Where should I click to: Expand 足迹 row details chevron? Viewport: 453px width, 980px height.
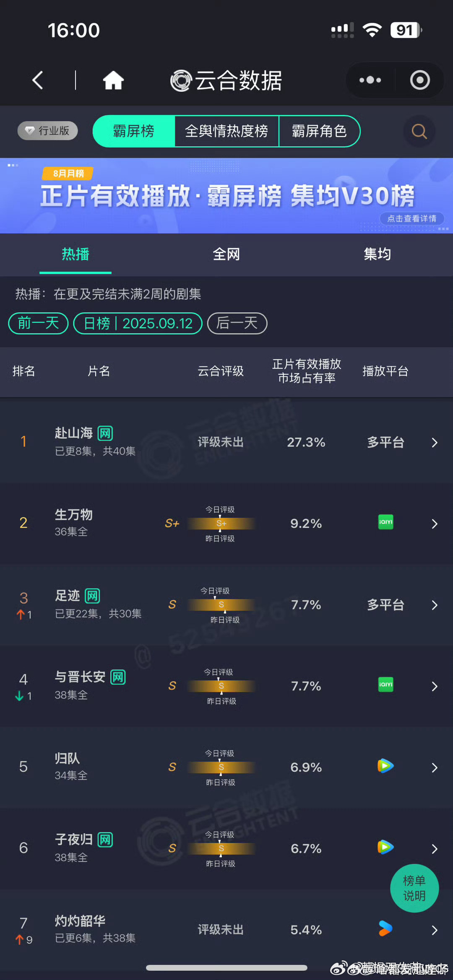(435, 605)
